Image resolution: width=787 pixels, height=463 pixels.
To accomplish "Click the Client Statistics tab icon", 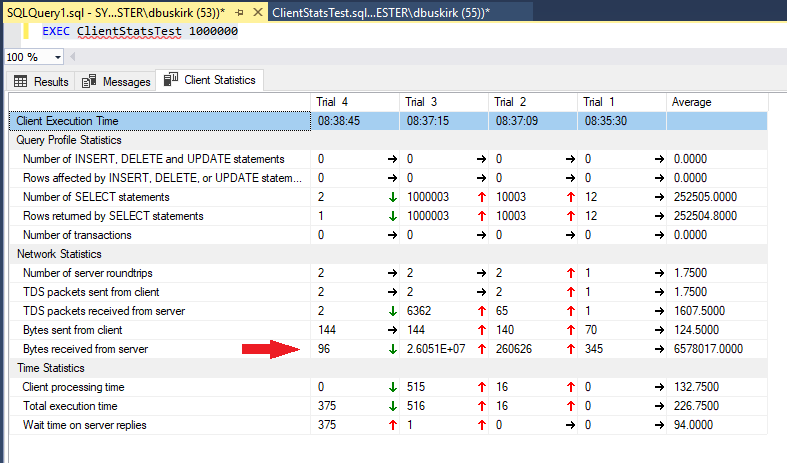I will 170,80.
